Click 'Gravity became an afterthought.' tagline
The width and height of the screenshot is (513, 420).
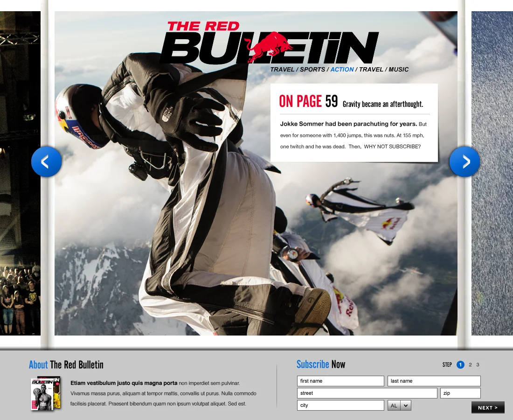[383, 104]
